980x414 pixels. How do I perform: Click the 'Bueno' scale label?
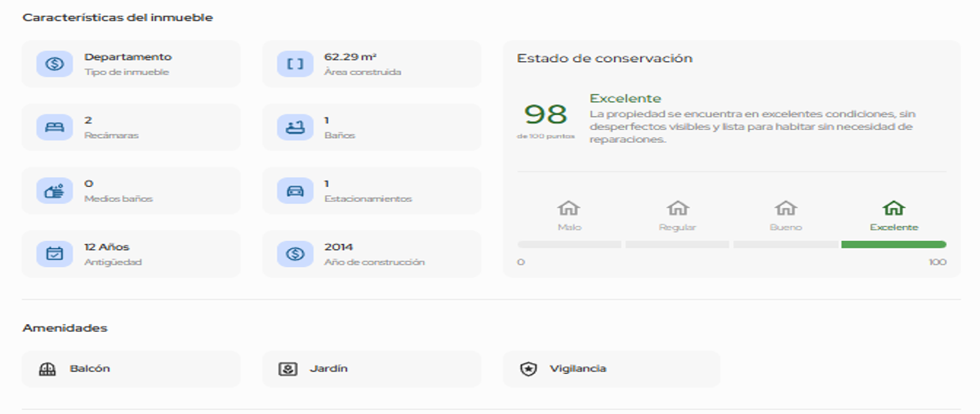[786, 227]
